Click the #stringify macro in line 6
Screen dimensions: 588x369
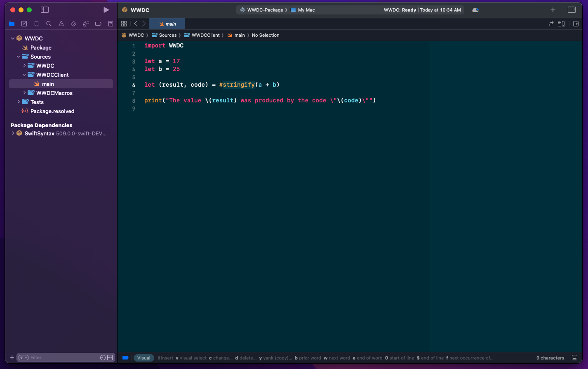[237, 85]
